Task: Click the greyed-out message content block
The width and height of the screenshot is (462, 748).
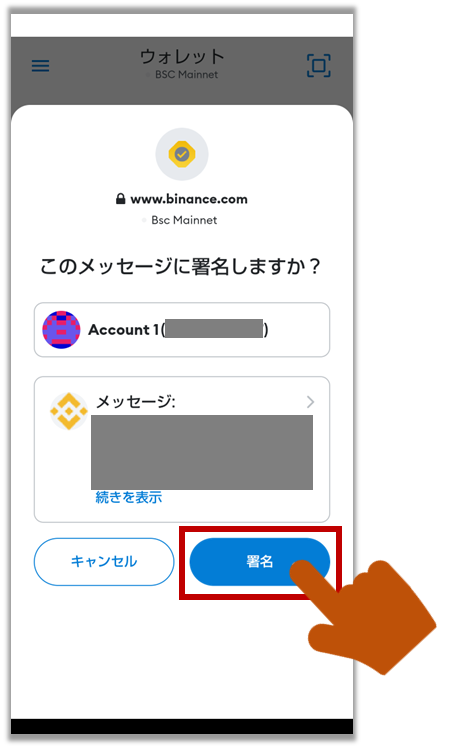Action: coord(202,452)
